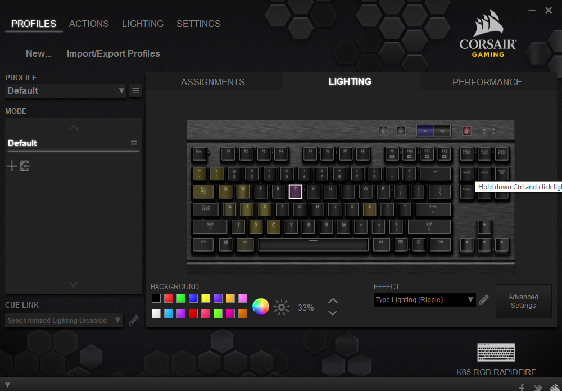Open Advanced Settings
Viewport: 562px width, 392px height.
523,301
